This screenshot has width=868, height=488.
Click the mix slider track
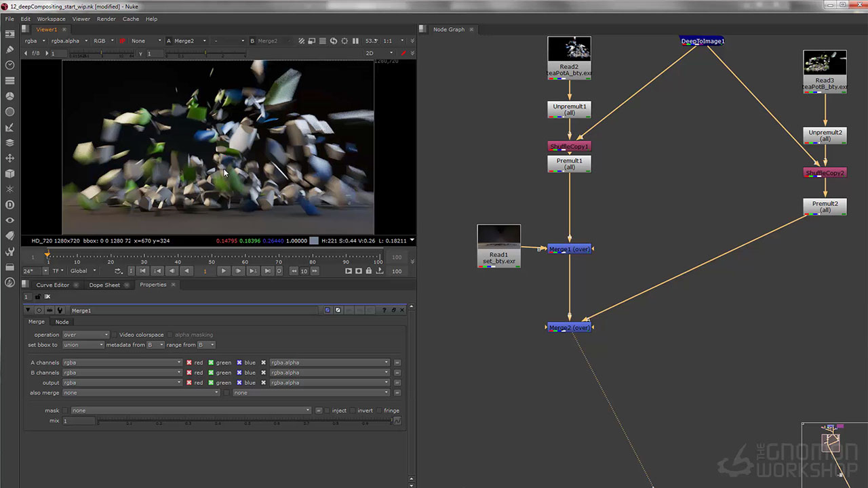pos(245,421)
